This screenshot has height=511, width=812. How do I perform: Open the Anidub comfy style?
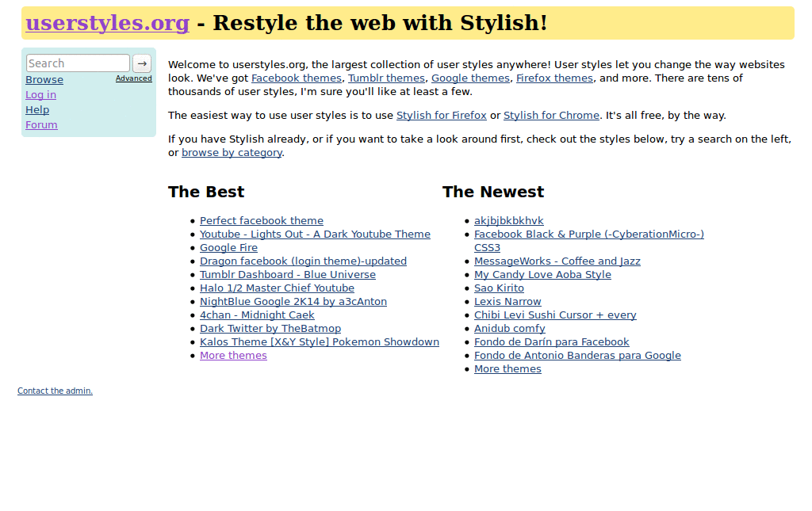(510, 329)
